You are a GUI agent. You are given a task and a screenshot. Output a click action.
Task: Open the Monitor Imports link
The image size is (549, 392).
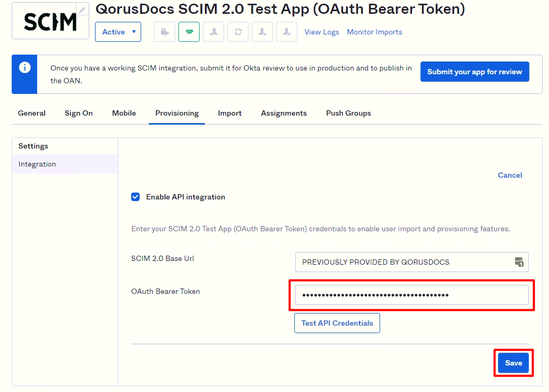tap(375, 32)
